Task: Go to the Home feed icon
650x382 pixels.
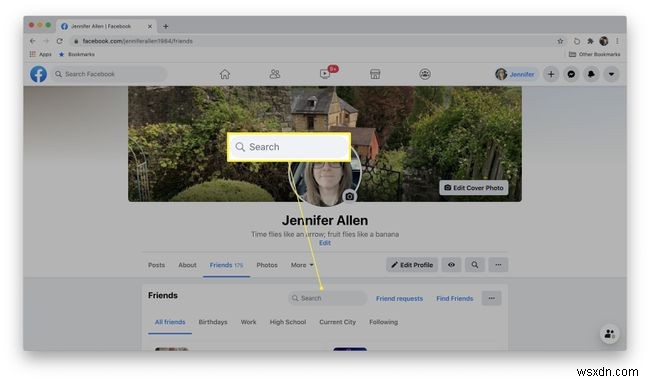Action: pyautogui.click(x=225, y=74)
